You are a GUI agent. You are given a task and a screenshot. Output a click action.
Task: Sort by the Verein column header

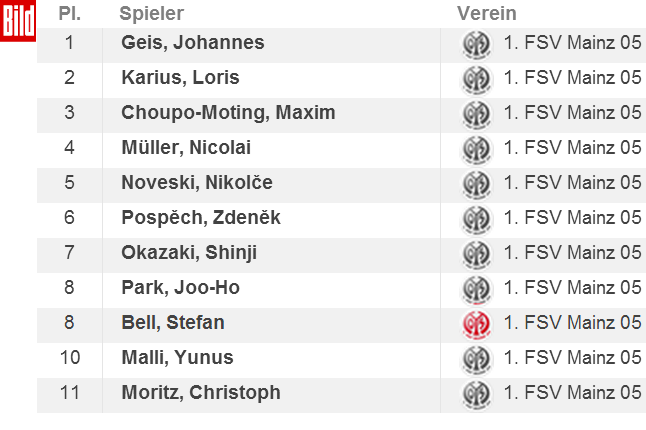click(487, 14)
